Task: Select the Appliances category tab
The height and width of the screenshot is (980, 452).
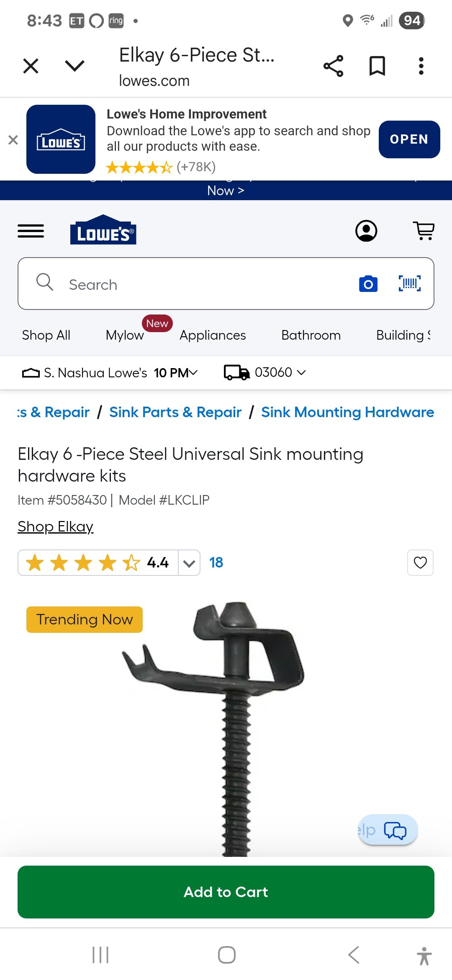Action: (213, 335)
